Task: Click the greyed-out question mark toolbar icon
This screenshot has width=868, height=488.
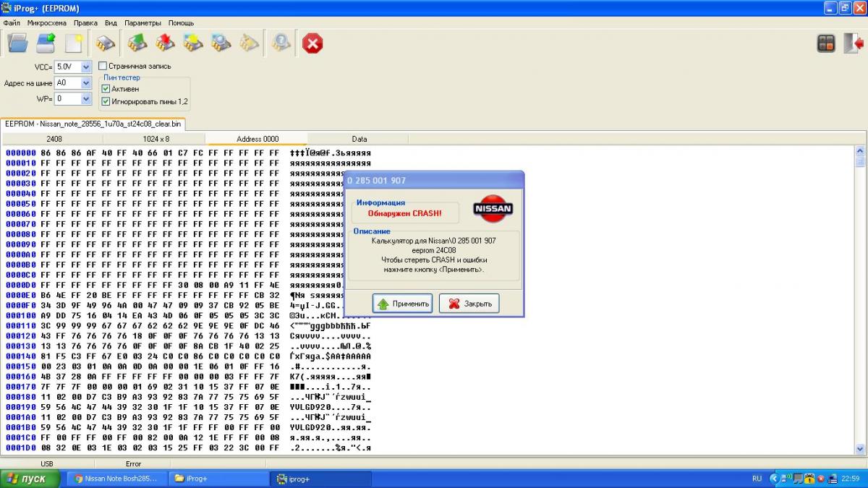Action: 281,43
